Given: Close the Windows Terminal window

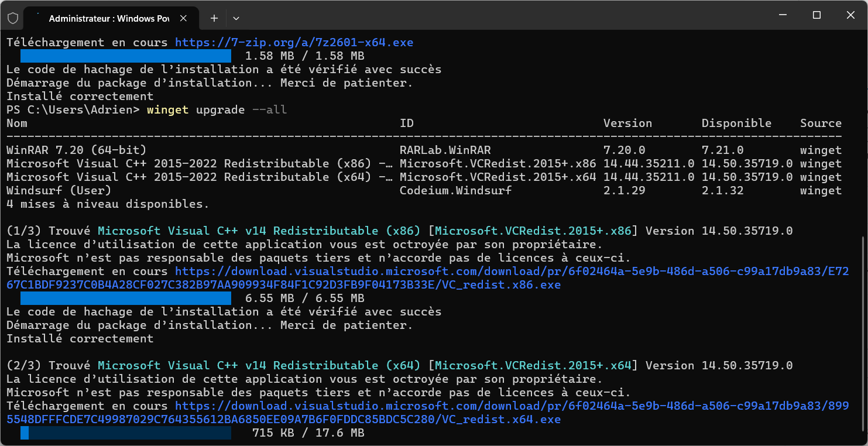Looking at the screenshot, I should tap(849, 15).
